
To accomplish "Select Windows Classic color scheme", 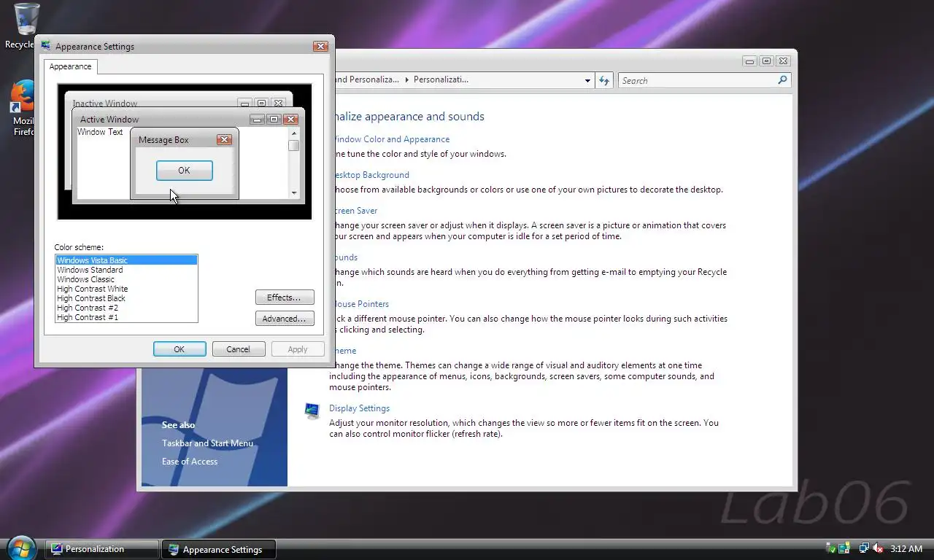I will 126,279.
